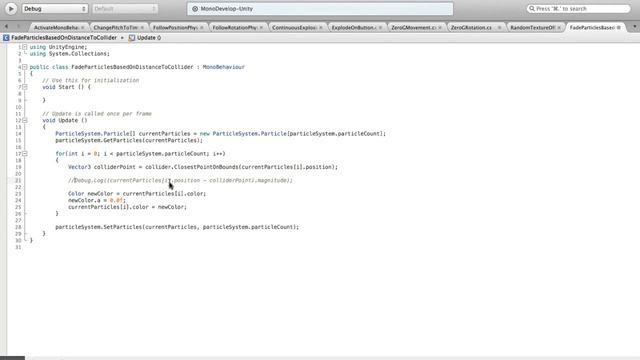640x360 pixels.
Task: Open the Debug configuration dropdown
Action: click(55, 9)
